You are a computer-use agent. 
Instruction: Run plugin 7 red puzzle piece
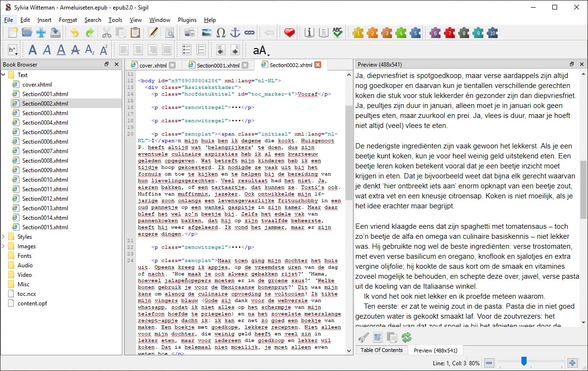[x=449, y=33]
